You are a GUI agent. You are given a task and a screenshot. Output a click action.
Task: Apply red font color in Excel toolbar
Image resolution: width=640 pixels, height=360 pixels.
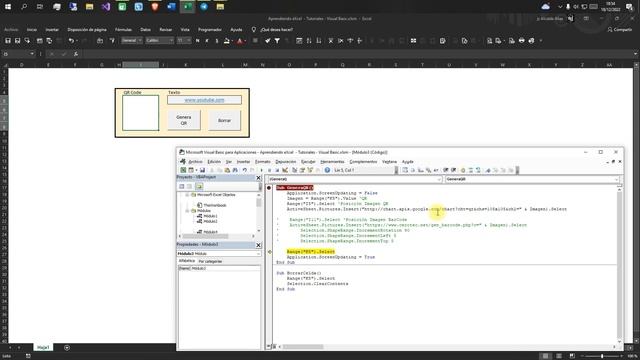240,41
